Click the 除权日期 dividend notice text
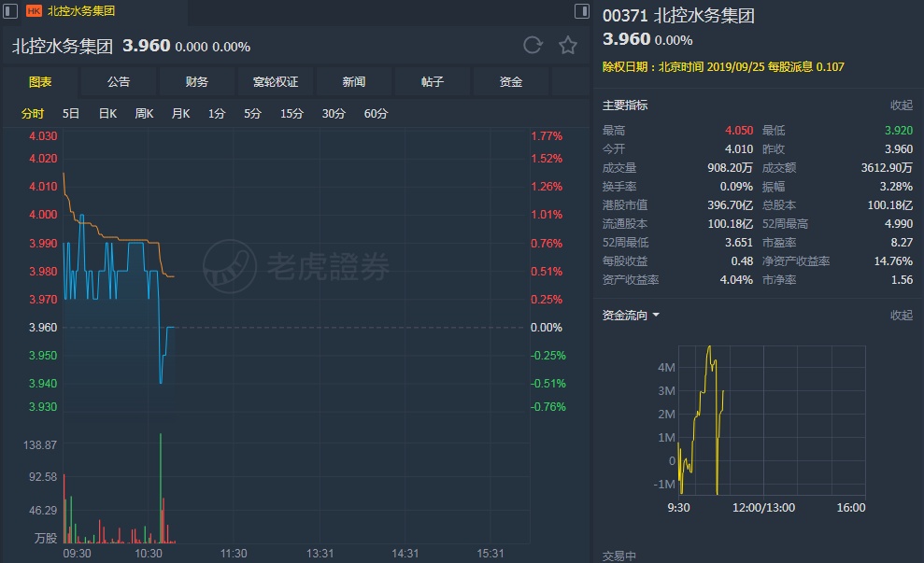This screenshot has width=924, height=563. click(x=723, y=67)
